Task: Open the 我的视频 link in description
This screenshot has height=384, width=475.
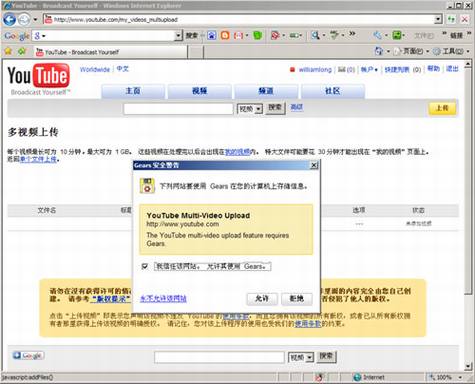Action: (237, 152)
